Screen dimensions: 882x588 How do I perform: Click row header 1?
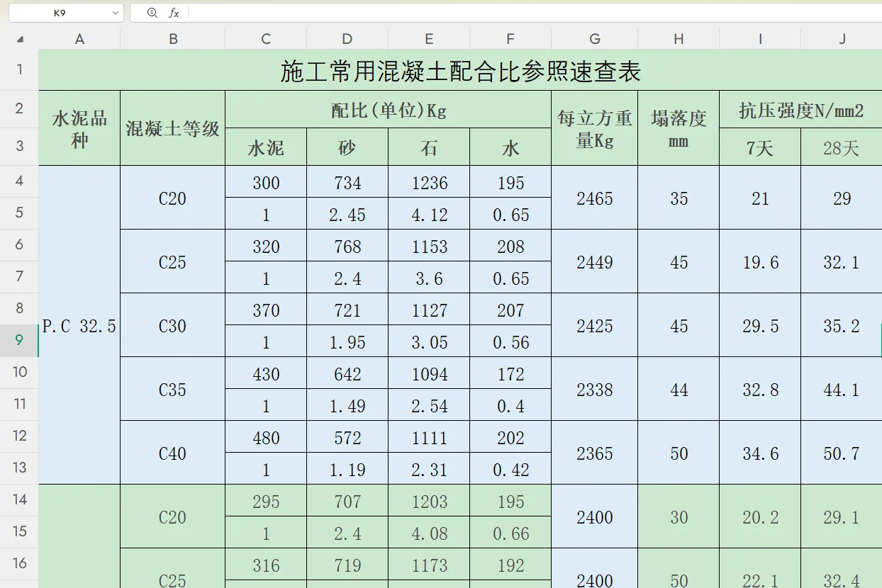click(x=19, y=69)
